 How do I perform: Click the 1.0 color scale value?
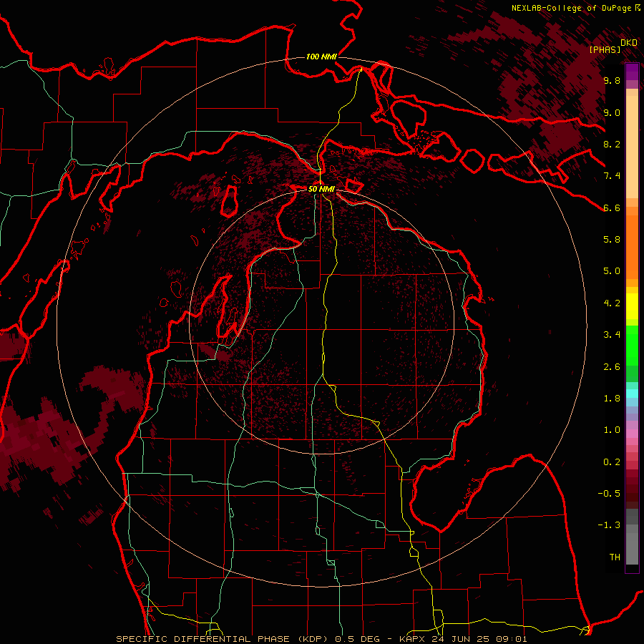[x=612, y=430]
